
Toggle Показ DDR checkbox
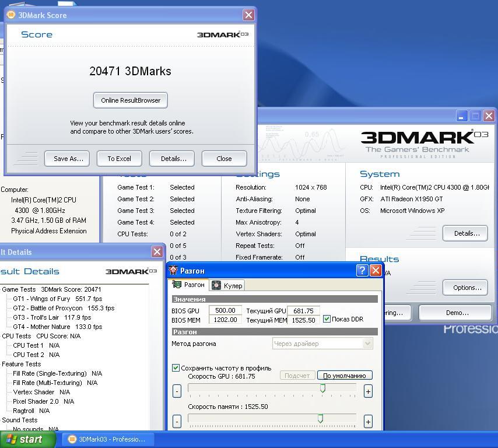click(x=327, y=318)
